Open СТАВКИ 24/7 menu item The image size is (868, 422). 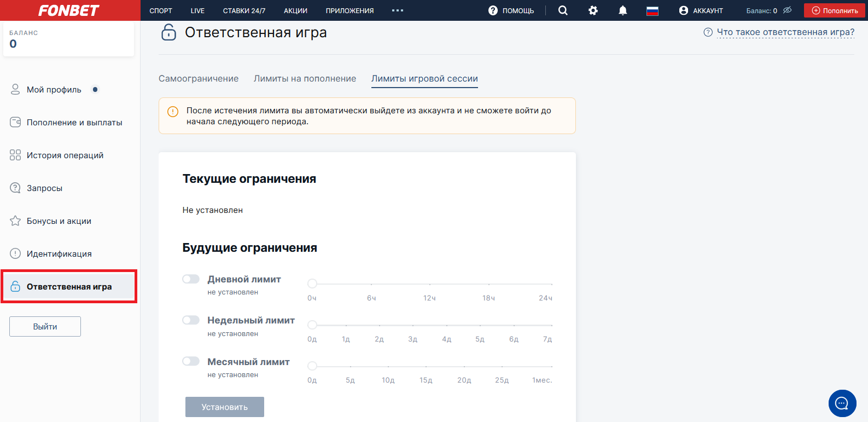(244, 10)
